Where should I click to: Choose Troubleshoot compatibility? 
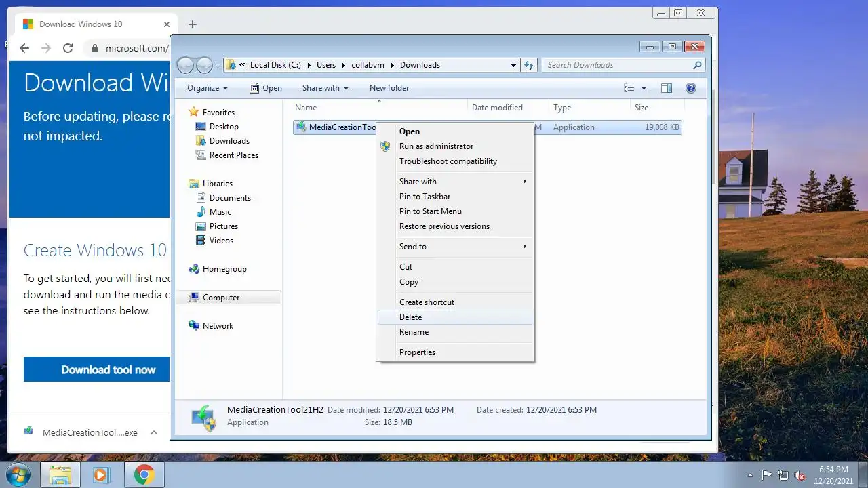(455, 161)
